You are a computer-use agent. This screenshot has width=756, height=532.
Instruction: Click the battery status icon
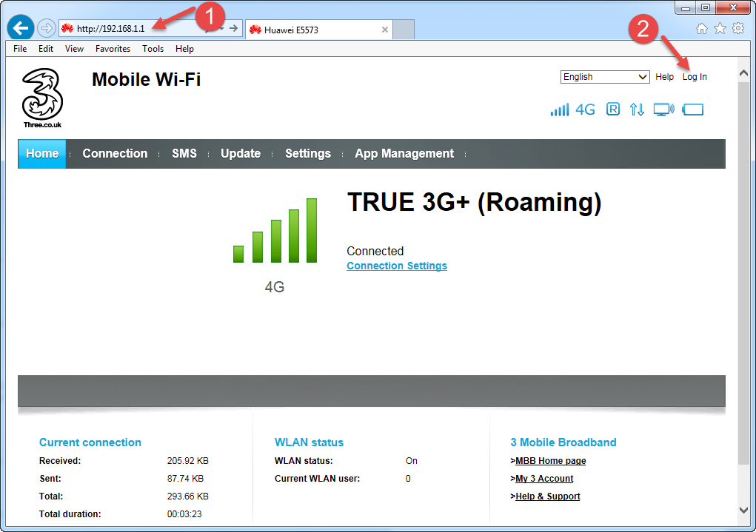pyautogui.click(x=693, y=110)
